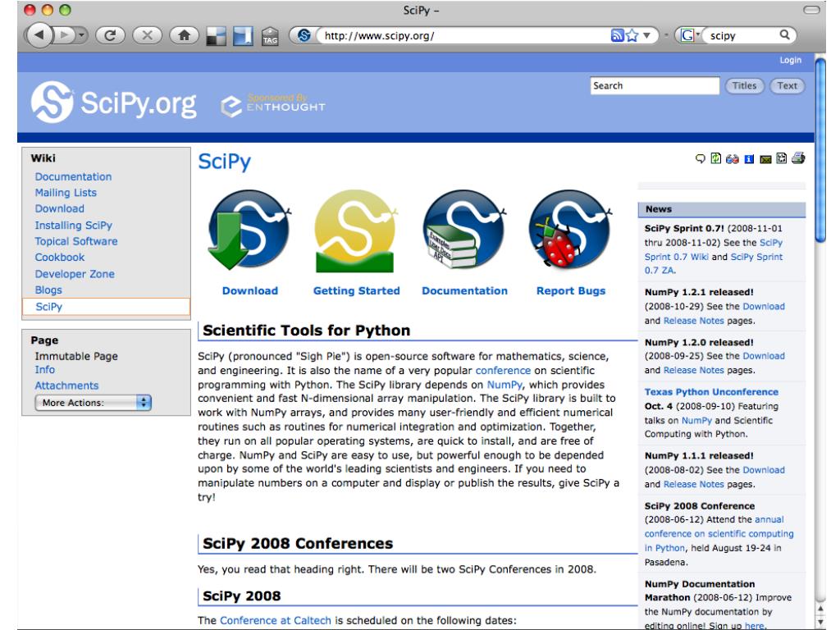Click the TAG toolbar button

tap(270, 36)
